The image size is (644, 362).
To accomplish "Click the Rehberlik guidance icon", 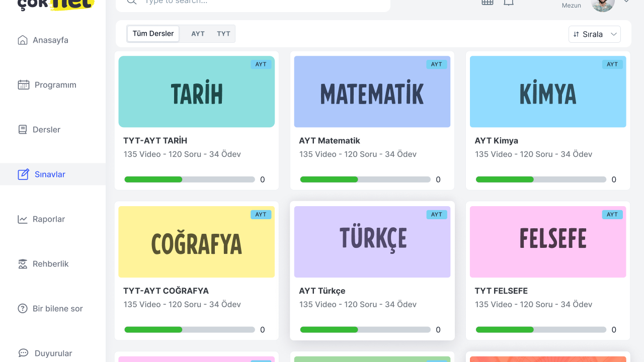I will 23,264.
